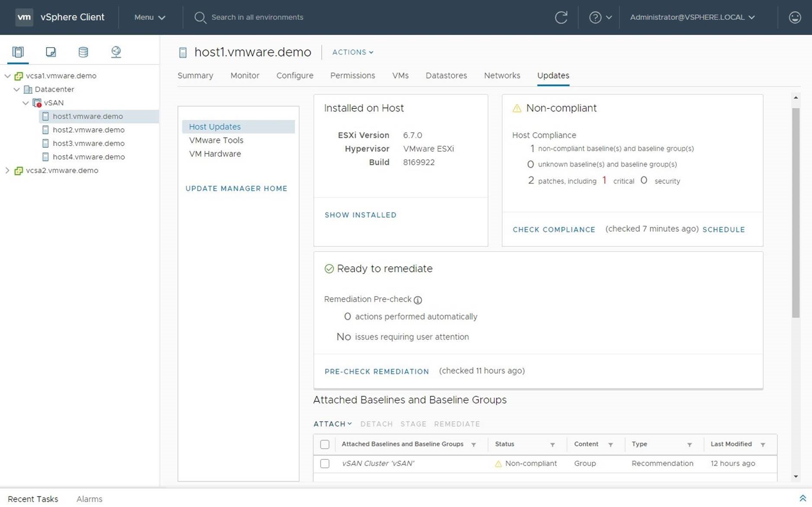The image size is (812, 507).
Task: Switch to the Summary tab
Action: (195, 76)
